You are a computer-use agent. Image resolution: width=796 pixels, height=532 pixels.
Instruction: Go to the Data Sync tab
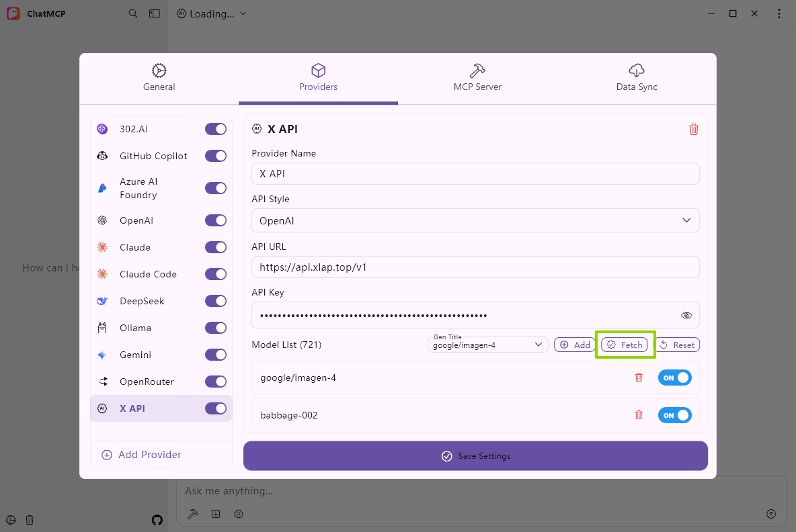637,78
